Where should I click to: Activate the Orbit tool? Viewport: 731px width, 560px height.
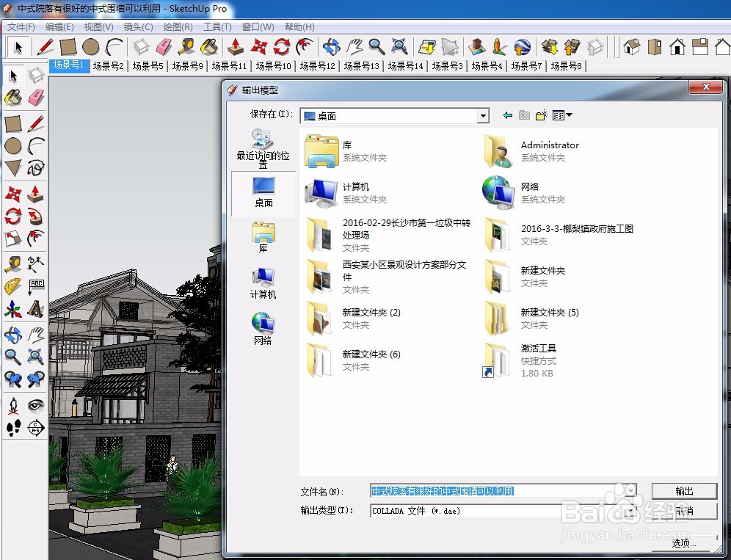click(x=12, y=334)
